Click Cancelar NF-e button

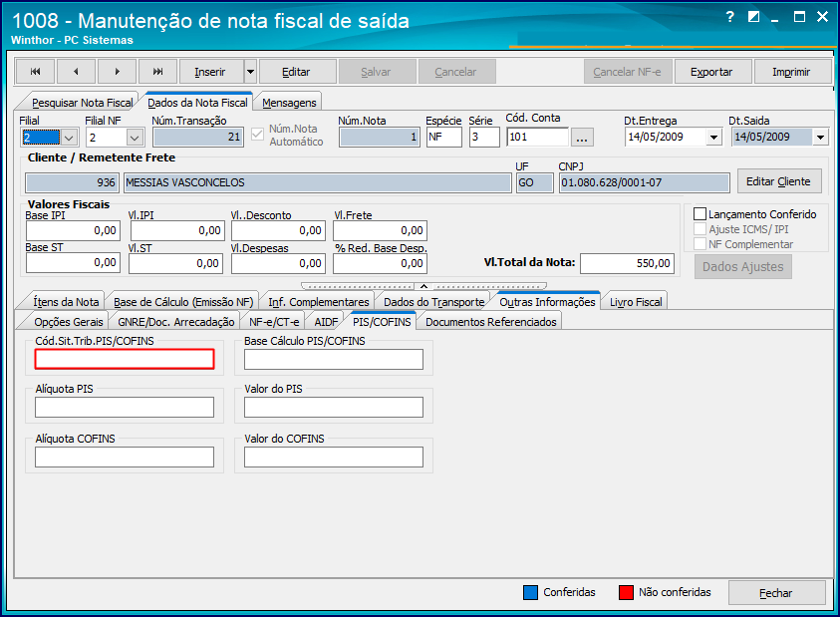(628, 72)
